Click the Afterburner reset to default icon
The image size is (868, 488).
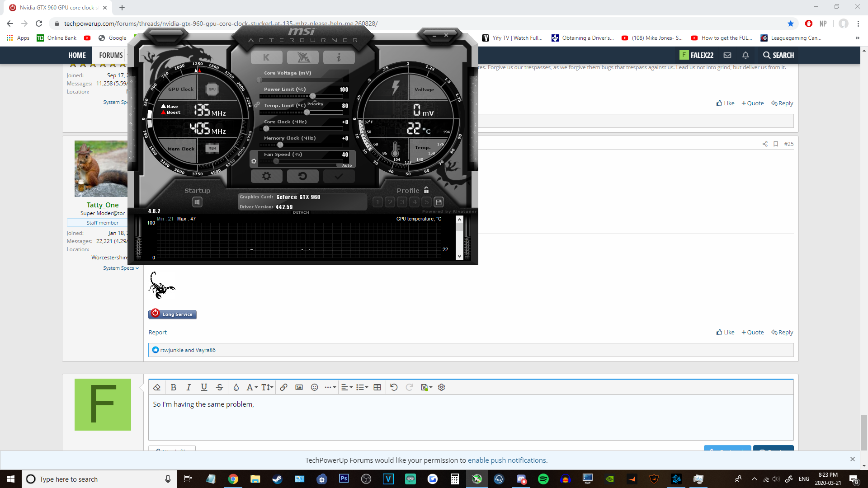tap(303, 176)
